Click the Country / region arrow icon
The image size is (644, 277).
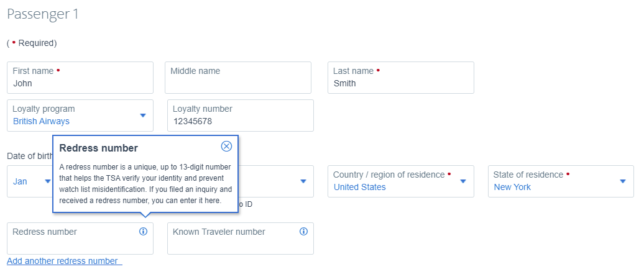pyautogui.click(x=463, y=181)
